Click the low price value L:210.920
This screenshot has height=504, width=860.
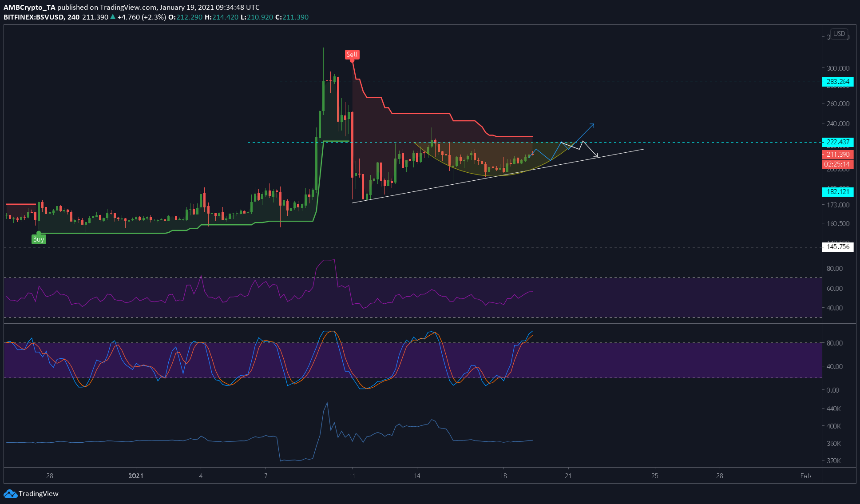[257, 17]
